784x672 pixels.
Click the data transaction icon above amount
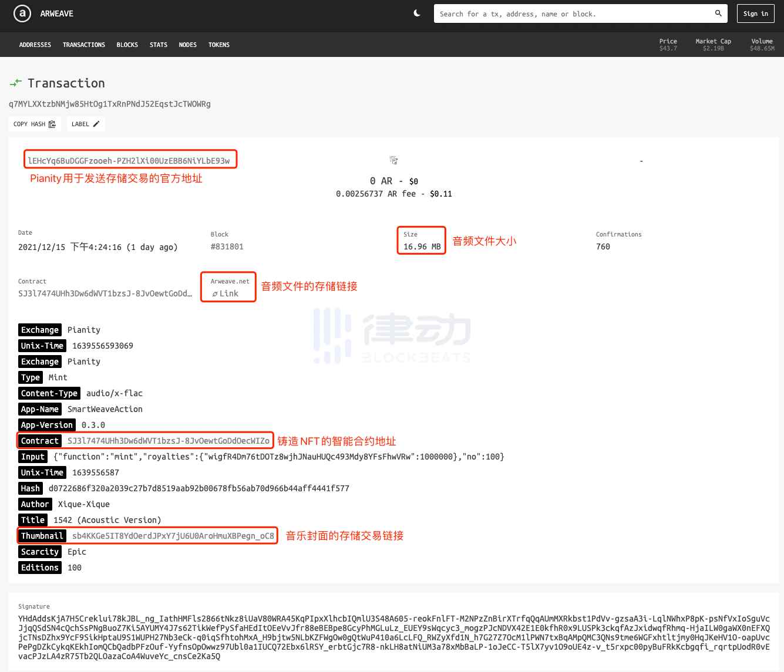point(393,160)
